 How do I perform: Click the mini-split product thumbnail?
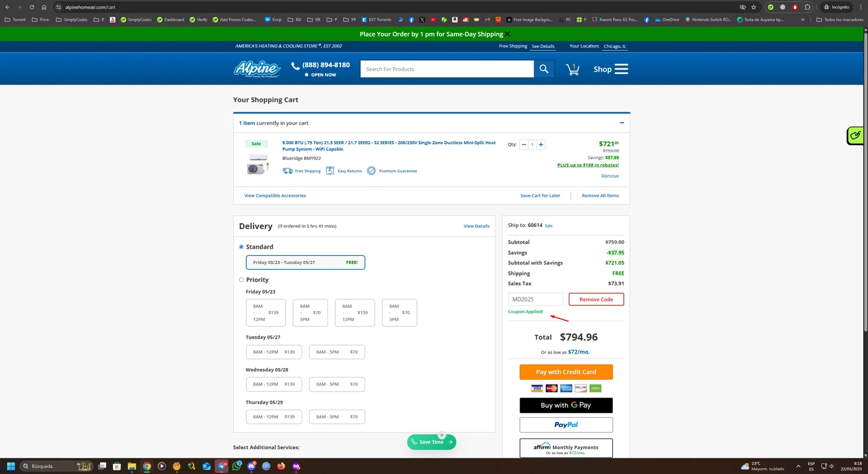pos(257,164)
